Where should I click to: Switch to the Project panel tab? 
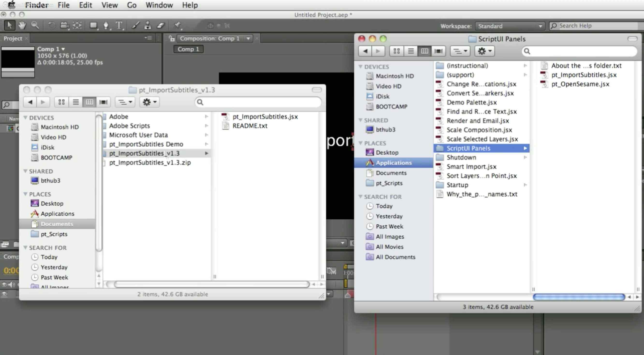pyautogui.click(x=13, y=38)
